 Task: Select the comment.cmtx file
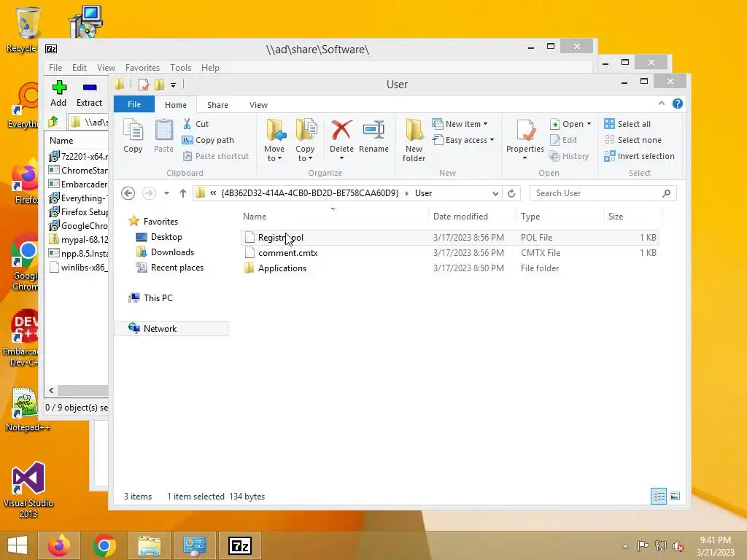(x=449, y=253)
